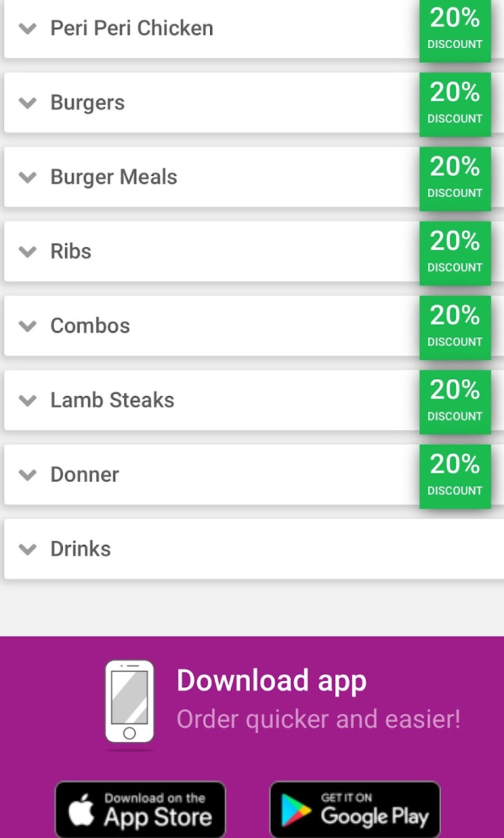The image size is (504, 838).
Task: Click the Lamb Steaks chevron arrow
Action: pyautogui.click(x=27, y=401)
